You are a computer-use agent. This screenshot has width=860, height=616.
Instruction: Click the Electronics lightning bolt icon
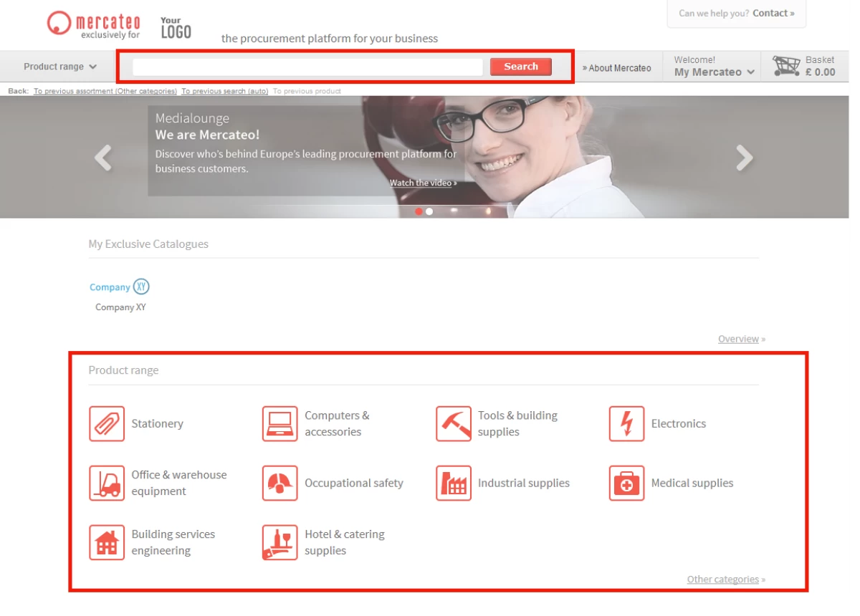coord(626,423)
